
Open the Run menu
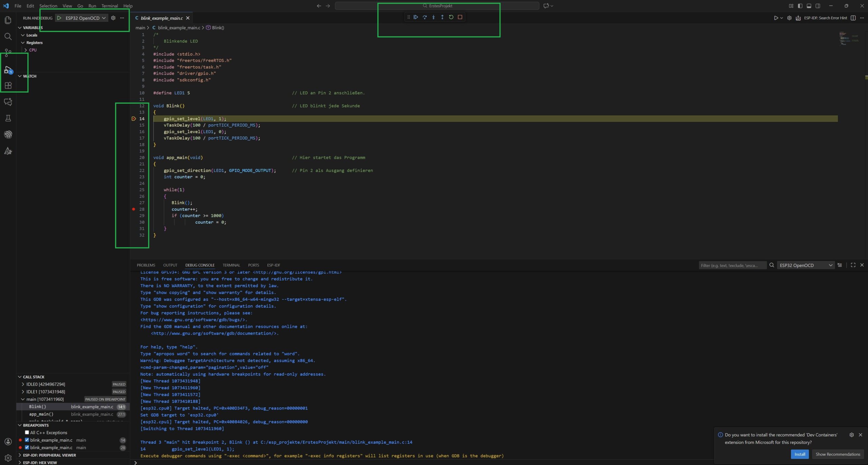click(x=92, y=6)
